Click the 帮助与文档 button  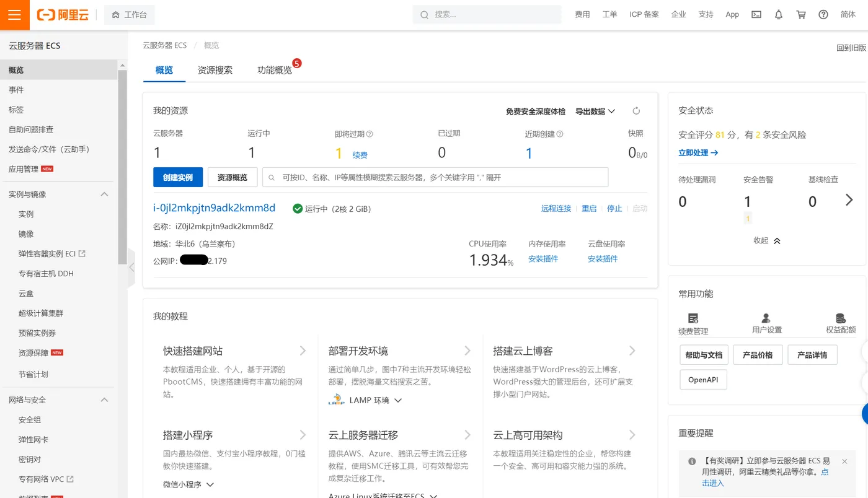pyautogui.click(x=704, y=355)
